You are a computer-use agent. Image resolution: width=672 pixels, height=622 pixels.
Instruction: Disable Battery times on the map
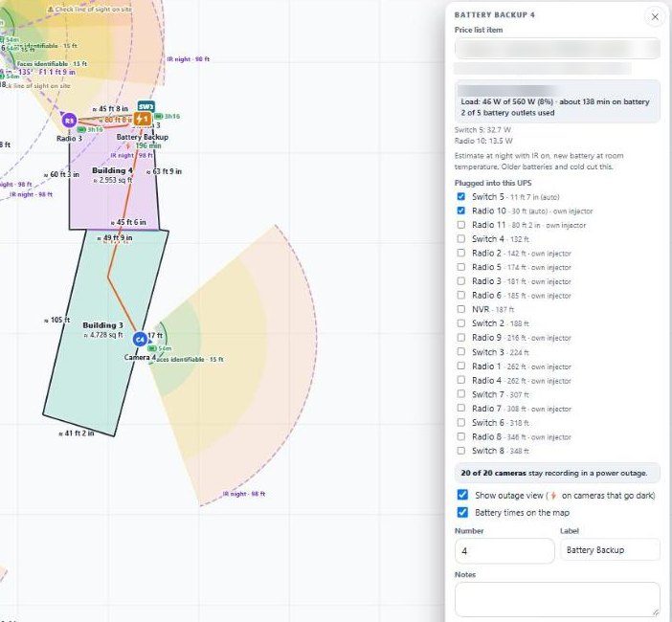point(462,512)
